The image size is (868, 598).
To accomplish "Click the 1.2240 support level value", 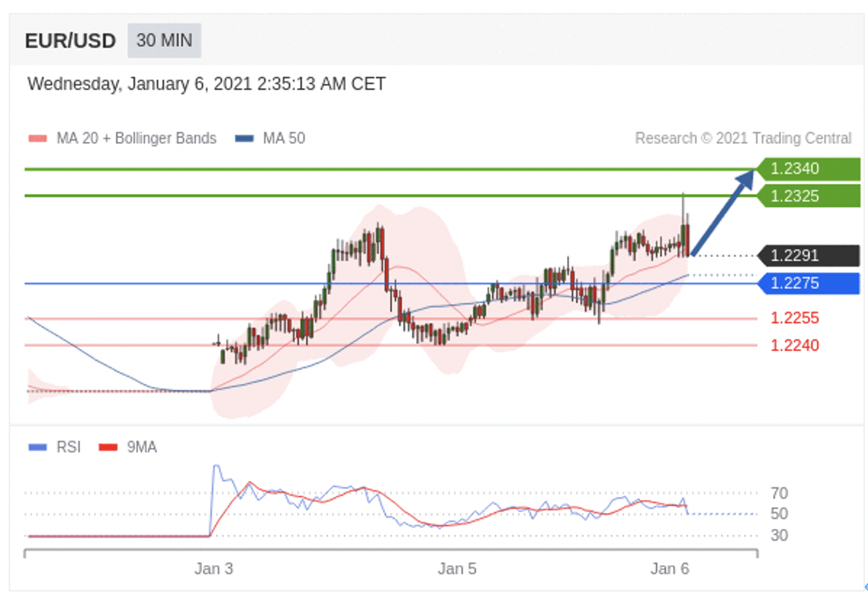I will 795,346.
